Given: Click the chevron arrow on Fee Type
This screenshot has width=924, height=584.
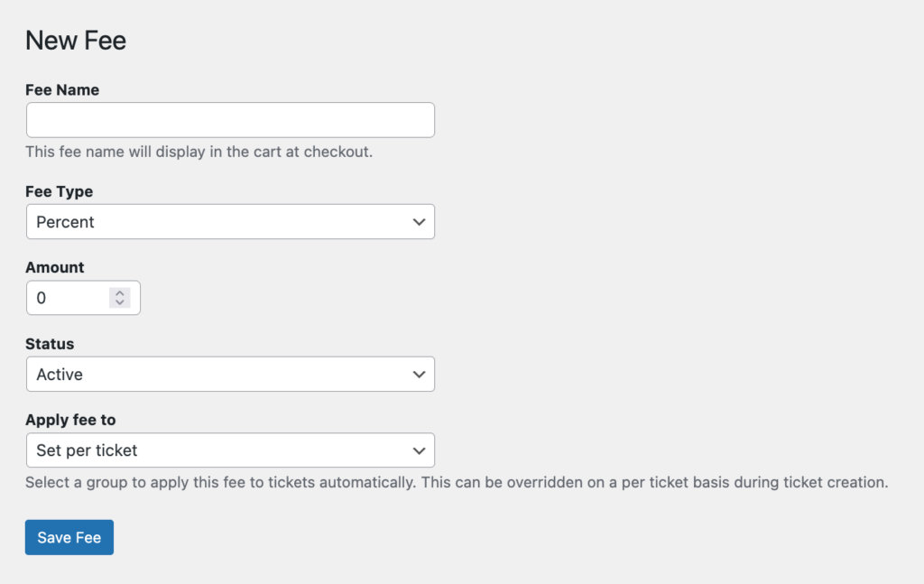Looking at the screenshot, I should (419, 222).
